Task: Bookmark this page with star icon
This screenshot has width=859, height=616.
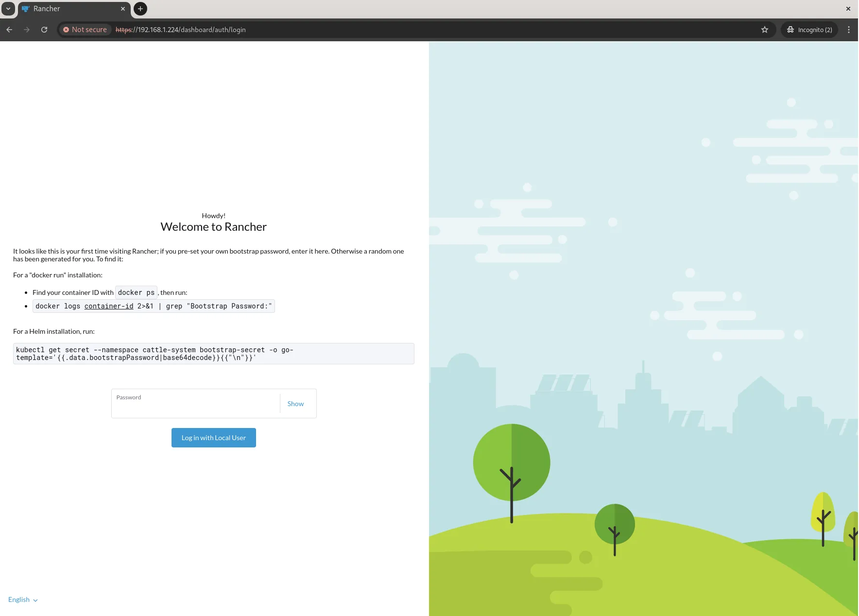Action: [x=765, y=30]
